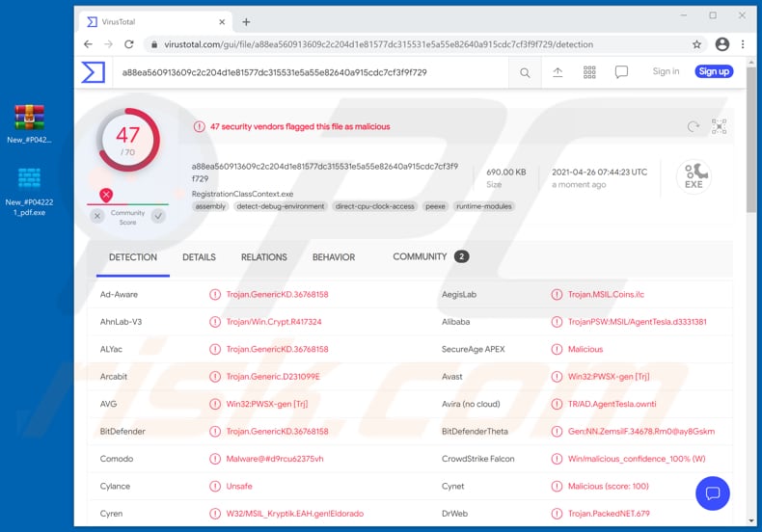This screenshot has width=762, height=532.
Task: Click alert icon beside AegisLab detection
Action: (x=557, y=295)
